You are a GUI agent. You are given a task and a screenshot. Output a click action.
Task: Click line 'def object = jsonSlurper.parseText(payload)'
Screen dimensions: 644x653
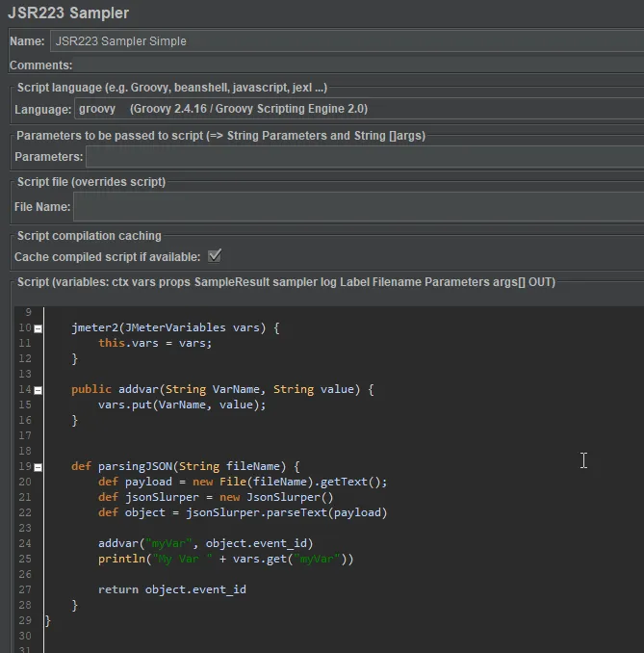243,512
